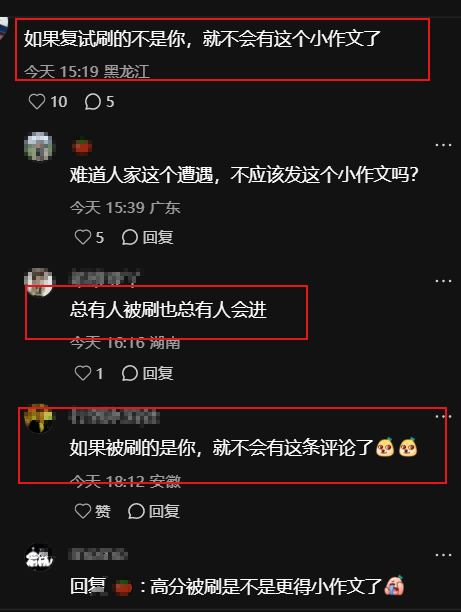Like the Guangdong reply posted at 15:39

click(83, 237)
